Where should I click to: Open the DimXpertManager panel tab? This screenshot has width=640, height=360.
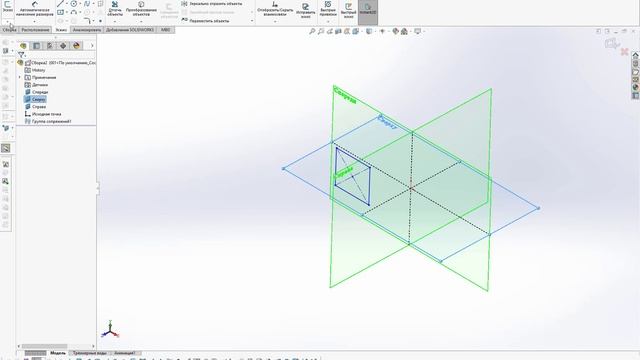tap(63, 46)
